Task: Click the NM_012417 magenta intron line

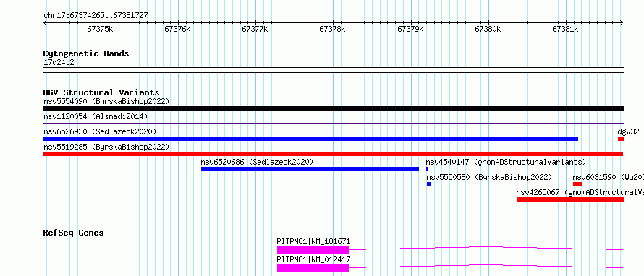Action: (486, 266)
